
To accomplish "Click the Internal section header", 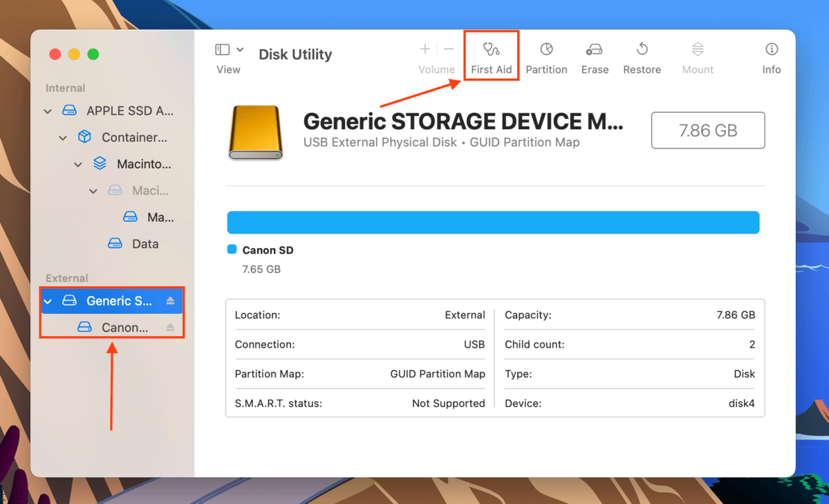I will (x=65, y=88).
